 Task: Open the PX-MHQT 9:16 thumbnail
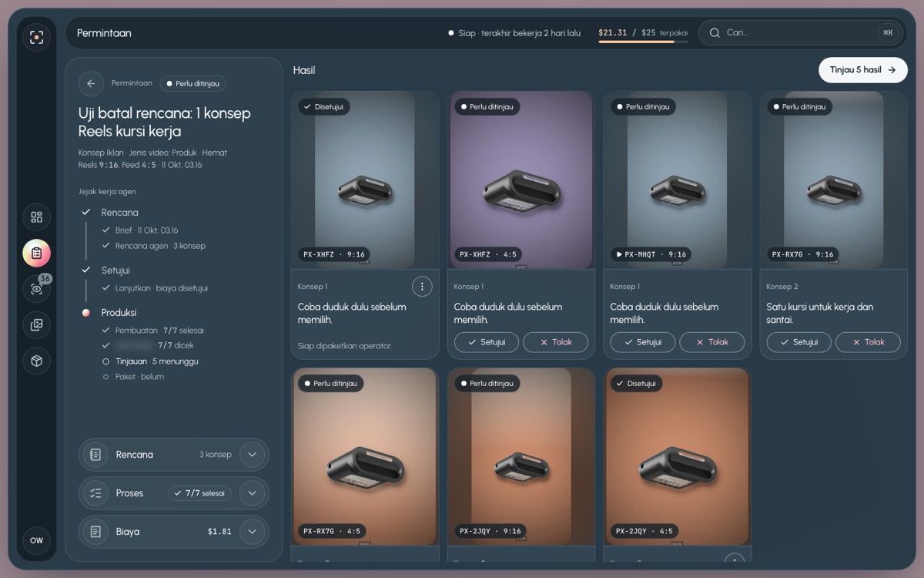pyautogui.click(x=678, y=180)
